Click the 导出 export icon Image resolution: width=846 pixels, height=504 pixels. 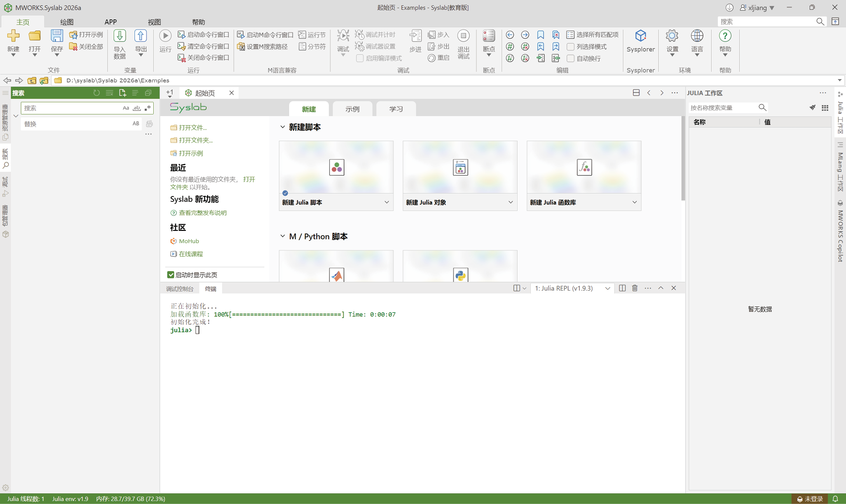point(141,36)
